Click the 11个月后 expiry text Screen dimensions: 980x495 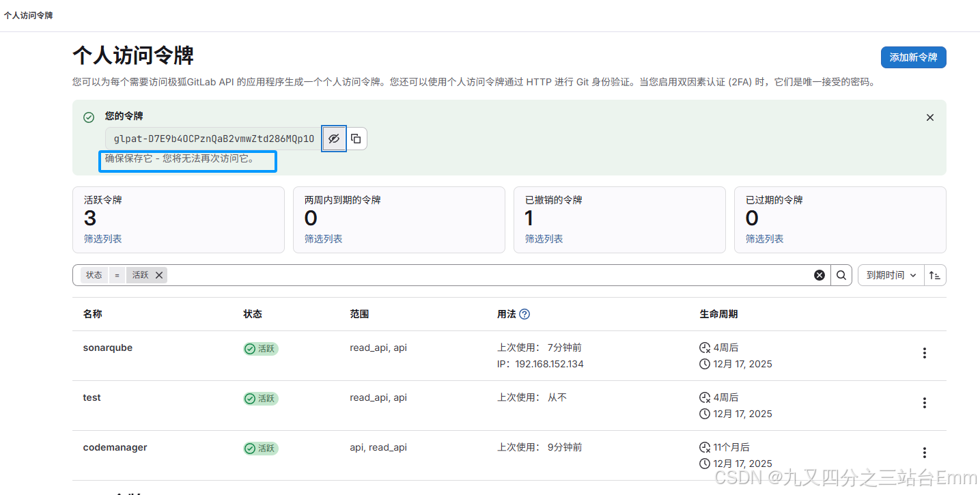(x=731, y=447)
